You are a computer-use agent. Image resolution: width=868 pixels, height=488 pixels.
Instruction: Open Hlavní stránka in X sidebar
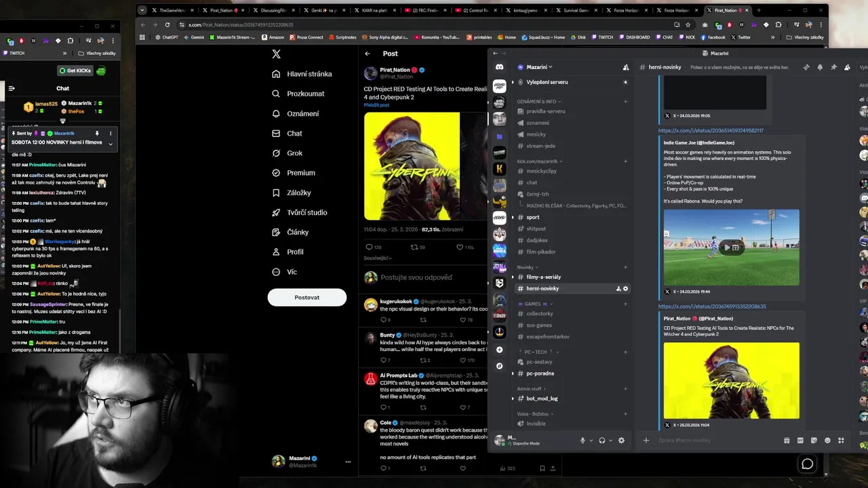coord(302,74)
